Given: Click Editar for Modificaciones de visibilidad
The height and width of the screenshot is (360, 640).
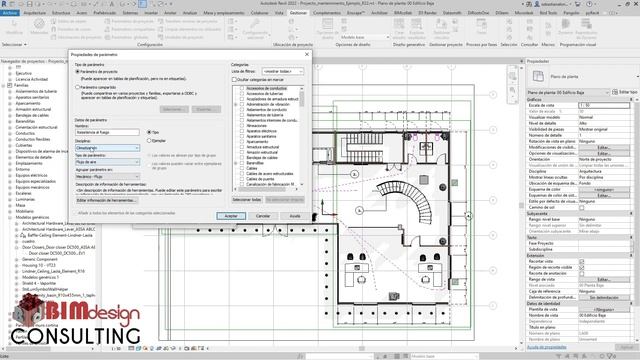Looking at the screenshot, I should [x=604, y=147].
